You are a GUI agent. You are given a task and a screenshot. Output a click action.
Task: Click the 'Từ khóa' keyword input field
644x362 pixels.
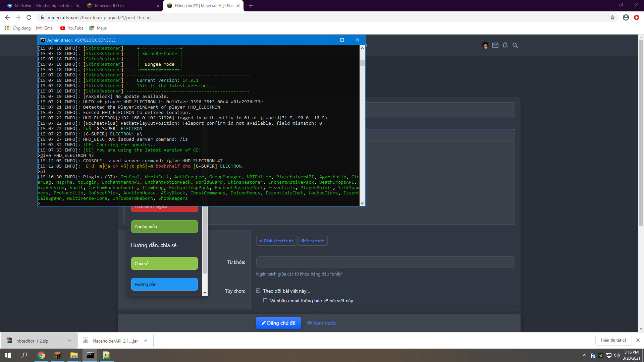(385, 262)
